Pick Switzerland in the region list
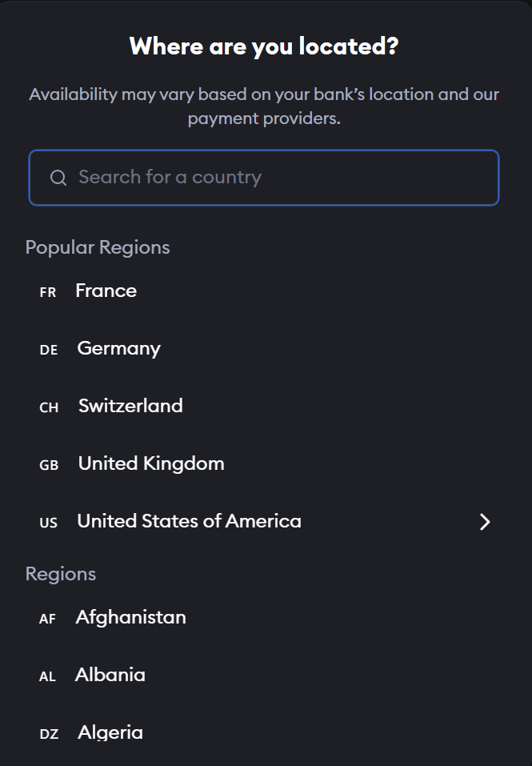 click(x=130, y=406)
